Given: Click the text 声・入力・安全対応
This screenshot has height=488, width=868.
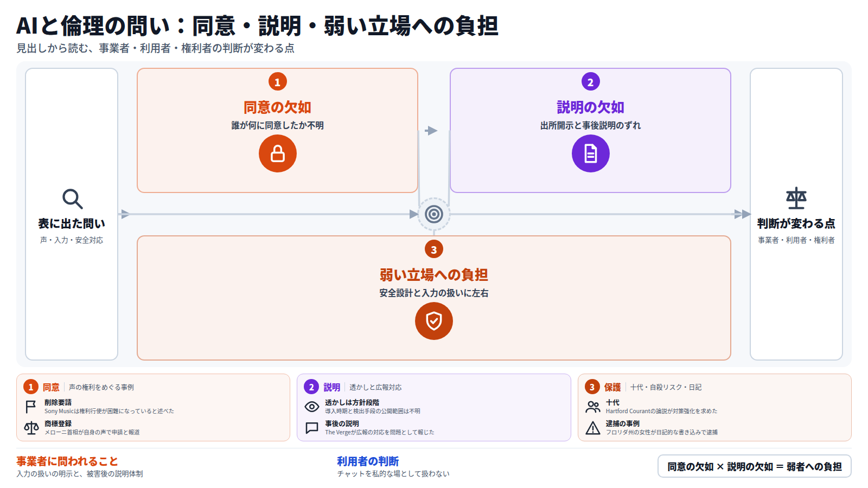Looking at the screenshot, I should [x=72, y=240].
